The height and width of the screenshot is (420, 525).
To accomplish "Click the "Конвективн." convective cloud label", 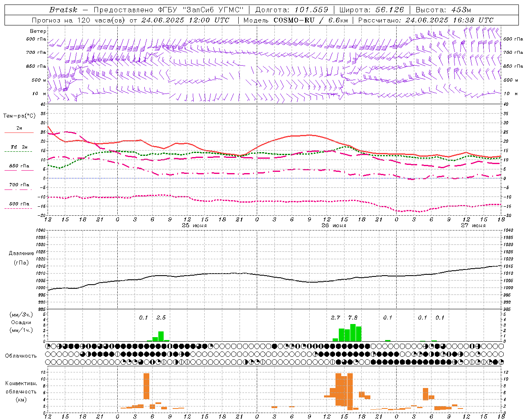I will (x=21, y=383).
